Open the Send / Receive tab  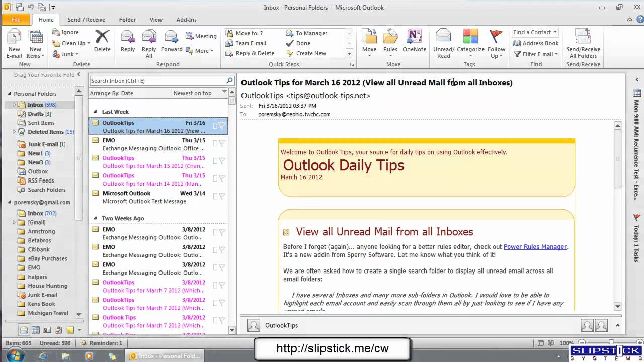(86, 20)
